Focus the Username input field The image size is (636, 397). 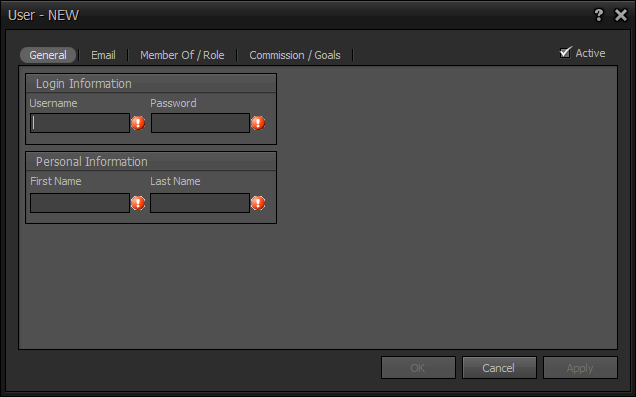click(x=80, y=123)
